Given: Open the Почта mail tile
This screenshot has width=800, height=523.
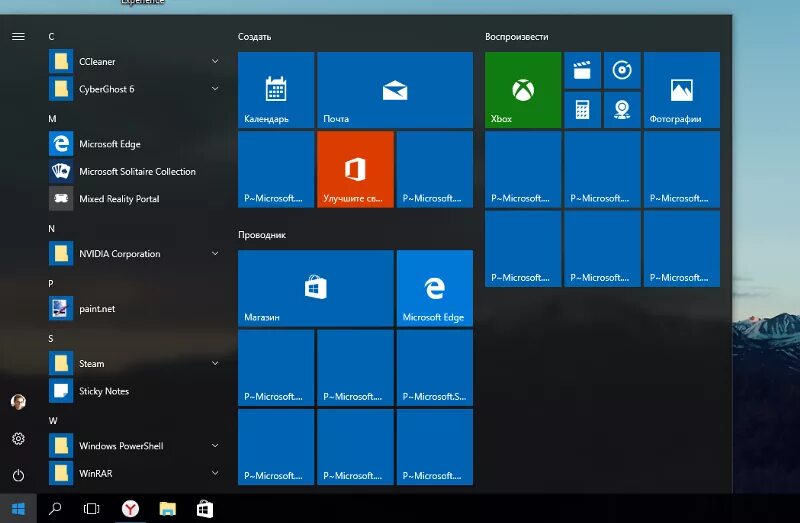Looking at the screenshot, I should click(395, 90).
